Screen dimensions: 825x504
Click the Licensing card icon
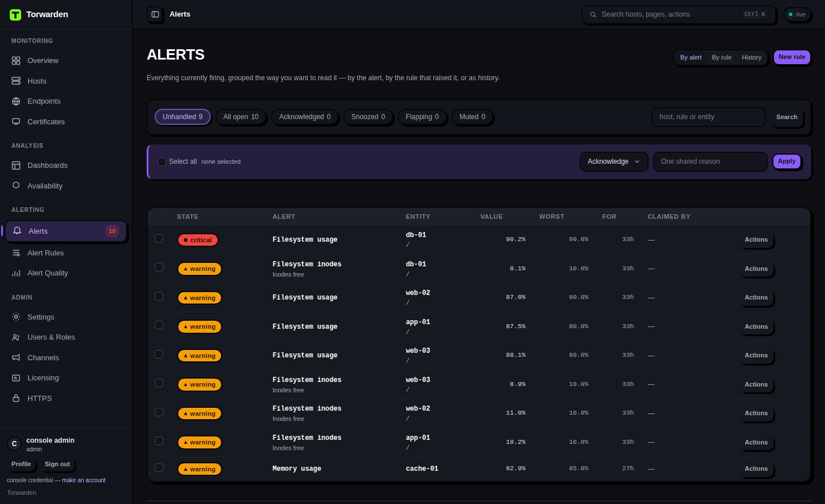(16, 378)
